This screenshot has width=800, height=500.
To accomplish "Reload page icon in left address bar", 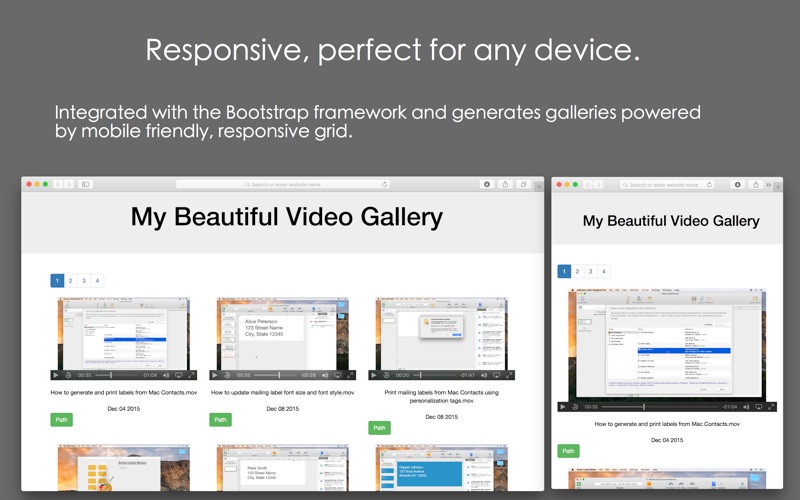I will tap(385, 184).
